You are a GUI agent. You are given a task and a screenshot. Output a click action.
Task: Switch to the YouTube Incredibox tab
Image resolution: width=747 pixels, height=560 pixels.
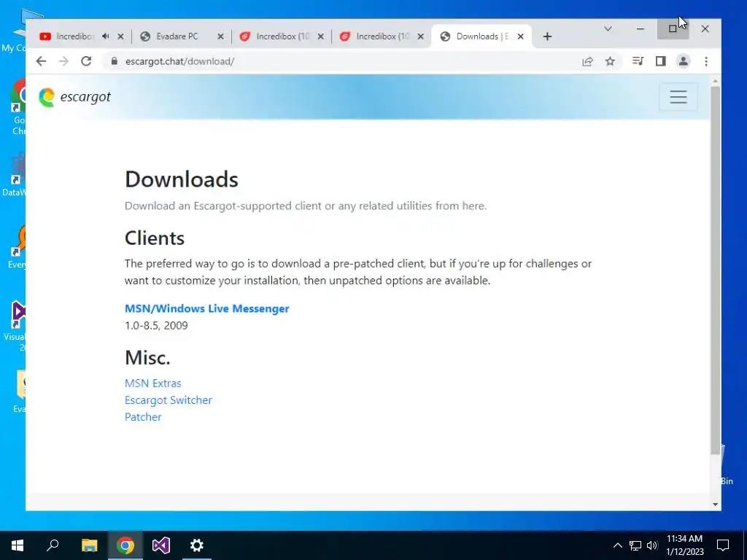[x=75, y=36]
